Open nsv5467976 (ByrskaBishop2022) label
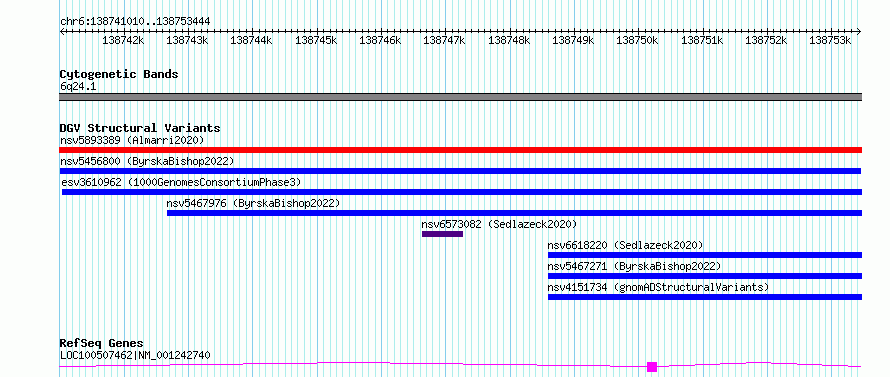Image resolution: width=890 pixels, height=377 pixels. (253, 203)
